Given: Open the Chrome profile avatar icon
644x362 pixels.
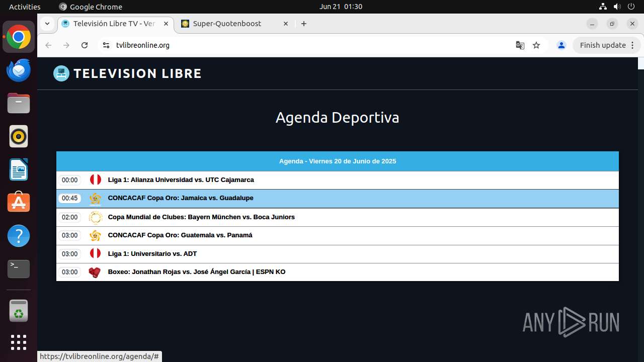Looking at the screenshot, I should point(561,45).
